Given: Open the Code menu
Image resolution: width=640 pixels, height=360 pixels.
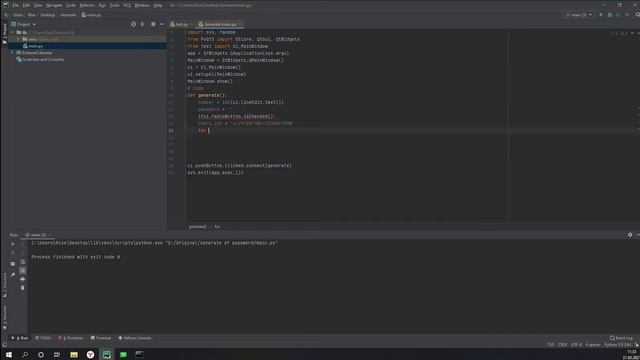Looking at the screenshot, I should click(71, 5).
